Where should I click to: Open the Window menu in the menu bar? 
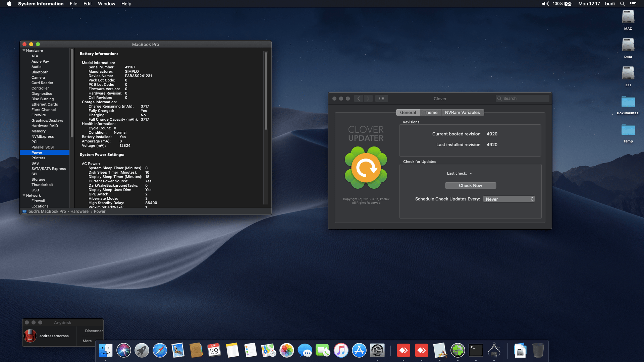point(106,4)
